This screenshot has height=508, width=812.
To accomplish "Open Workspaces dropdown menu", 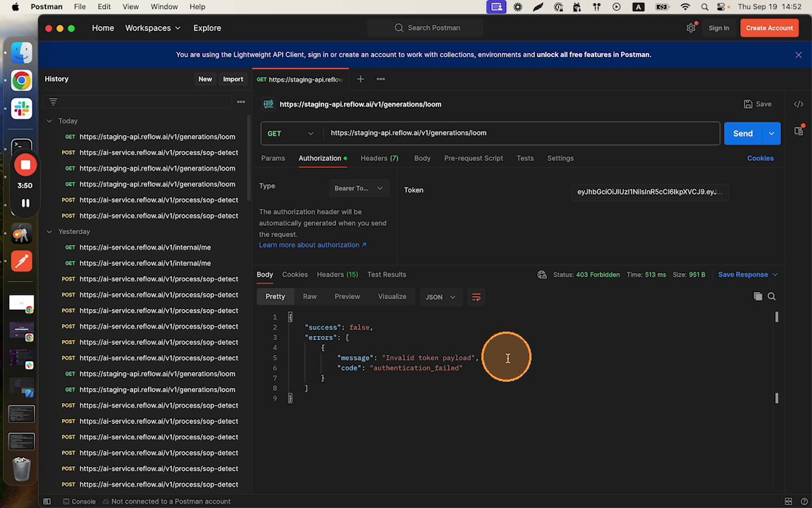I will point(153,28).
